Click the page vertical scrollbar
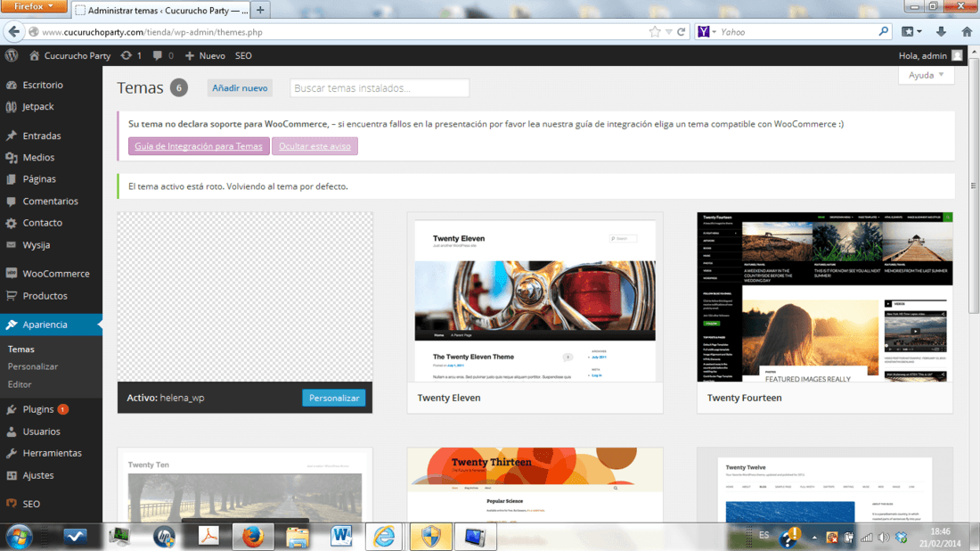This screenshot has width=980, height=551. coord(974,187)
